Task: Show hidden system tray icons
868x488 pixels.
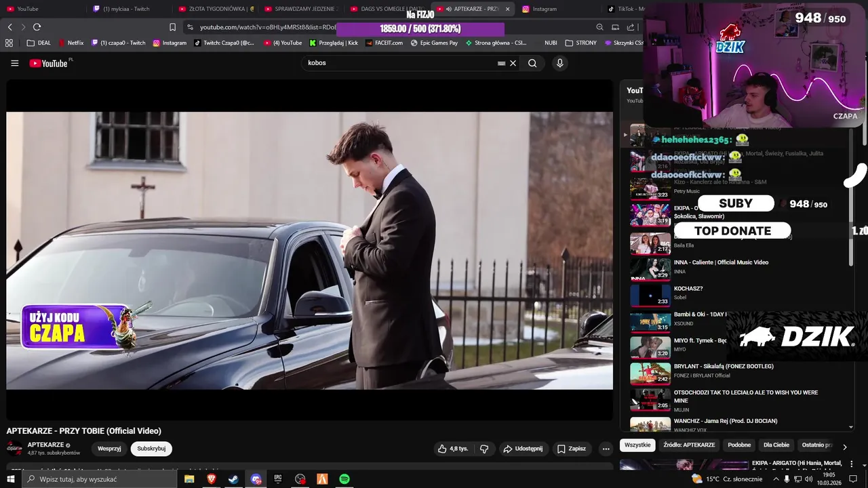Action: pyautogui.click(x=776, y=479)
